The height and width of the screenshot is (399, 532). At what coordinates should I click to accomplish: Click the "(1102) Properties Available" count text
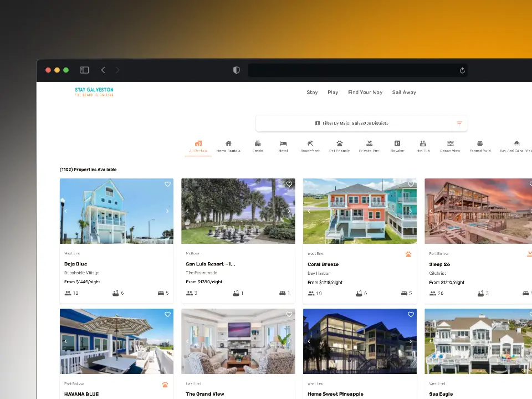(x=88, y=170)
